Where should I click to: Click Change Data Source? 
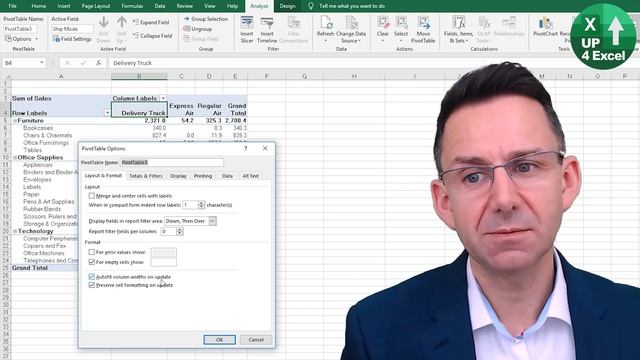click(351, 29)
